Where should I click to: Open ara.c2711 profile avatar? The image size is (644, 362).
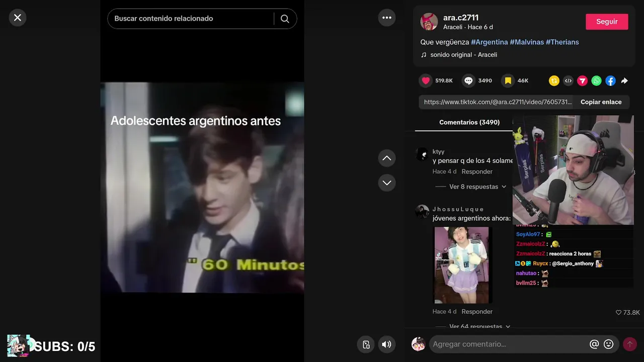point(429,22)
